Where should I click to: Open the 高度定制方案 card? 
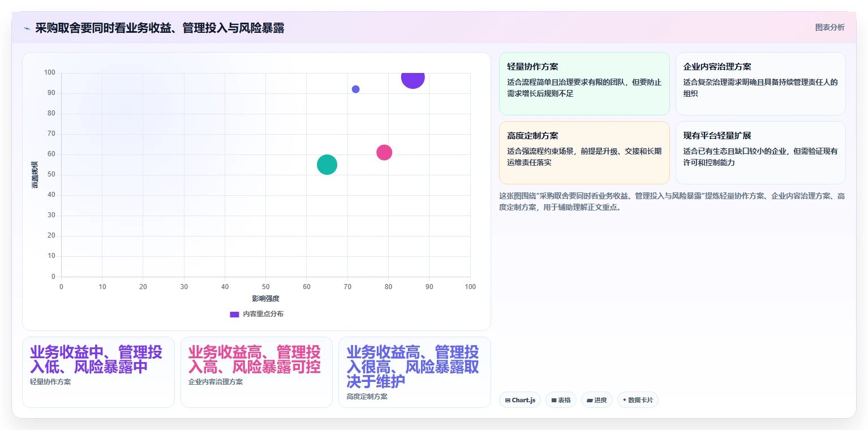[x=584, y=153]
